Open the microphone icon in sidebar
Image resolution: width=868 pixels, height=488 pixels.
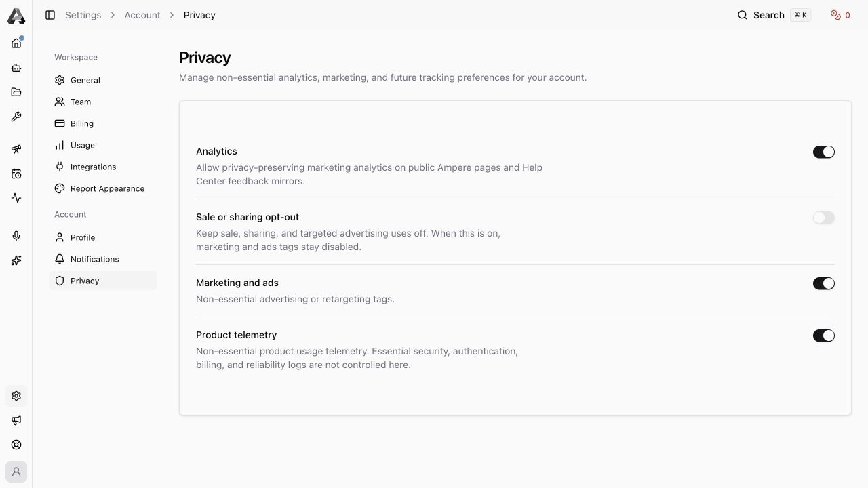tap(16, 236)
